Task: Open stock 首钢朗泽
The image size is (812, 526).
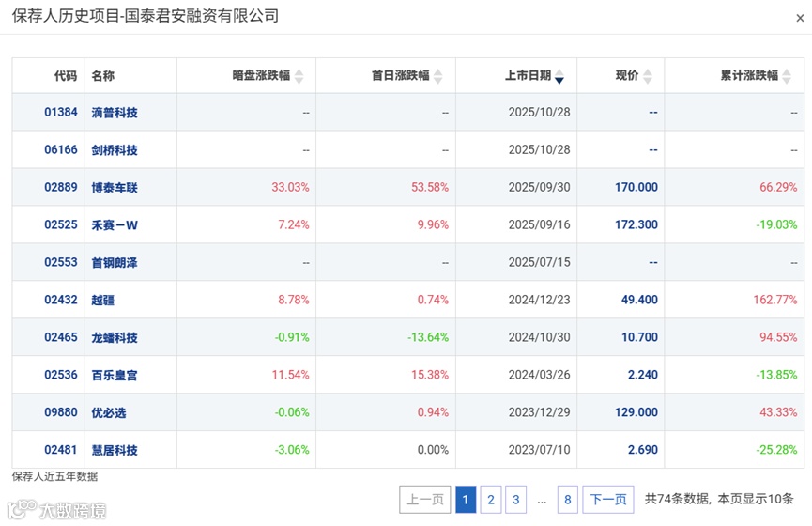Action: point(115,263)
